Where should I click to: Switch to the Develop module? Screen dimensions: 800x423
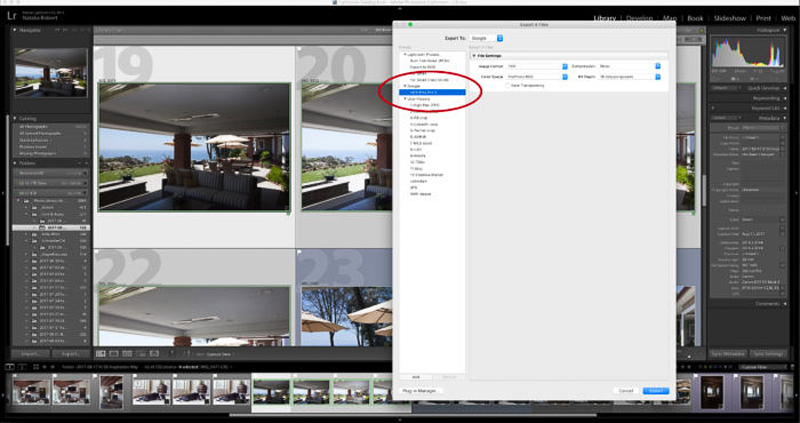[x=647, y=18]
